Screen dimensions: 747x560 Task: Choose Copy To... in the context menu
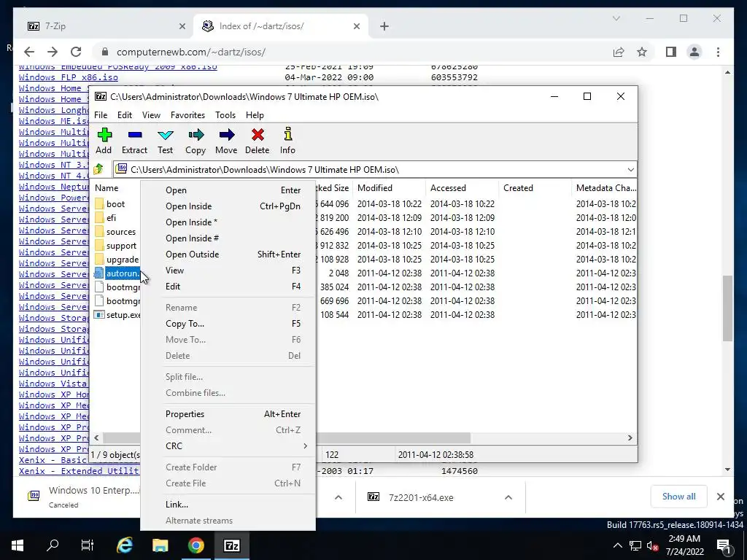click(x=228, y=323)
